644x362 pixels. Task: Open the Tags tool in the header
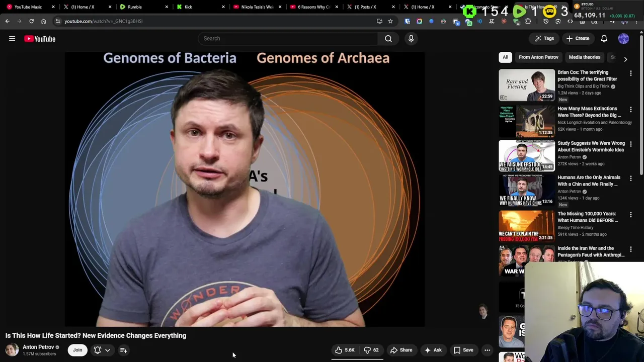(544, 38)
